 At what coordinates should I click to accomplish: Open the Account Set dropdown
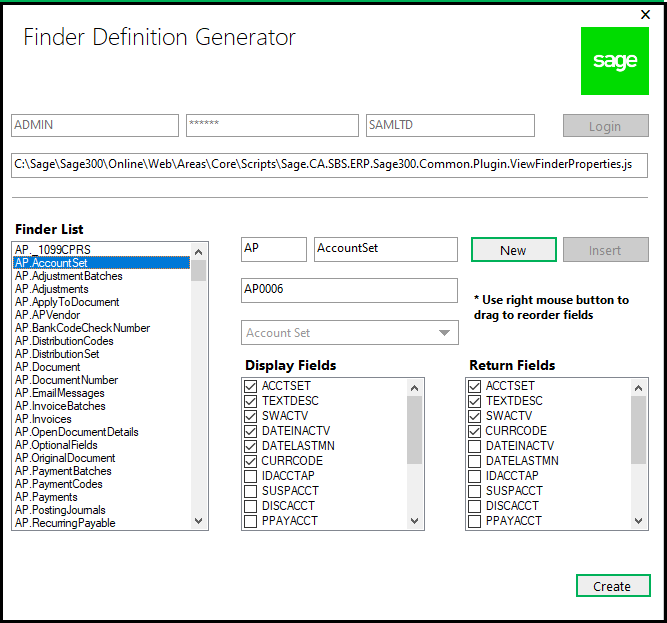pos(350,333)
